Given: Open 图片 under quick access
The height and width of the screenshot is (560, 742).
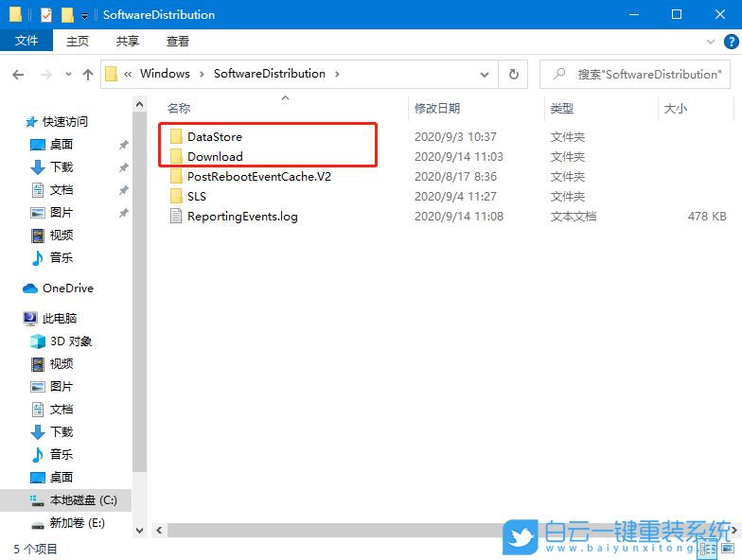Looking at the screenshot, I should (62, 212).
